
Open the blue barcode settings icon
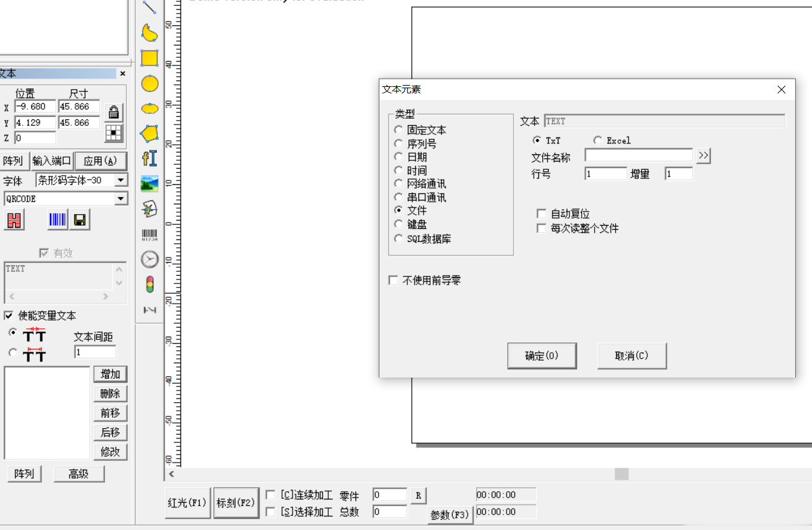pyautogui.click(x=58, y=220)
